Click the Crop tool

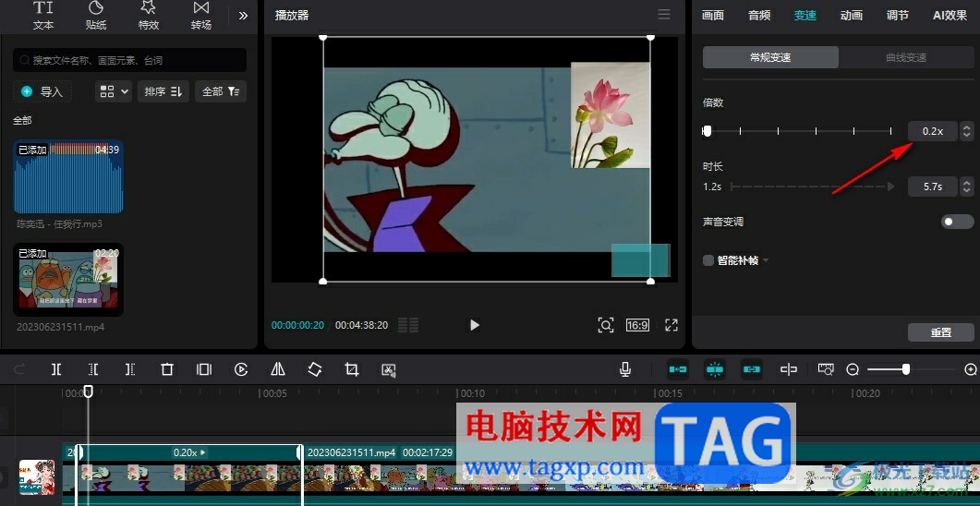tap(352, 369)
